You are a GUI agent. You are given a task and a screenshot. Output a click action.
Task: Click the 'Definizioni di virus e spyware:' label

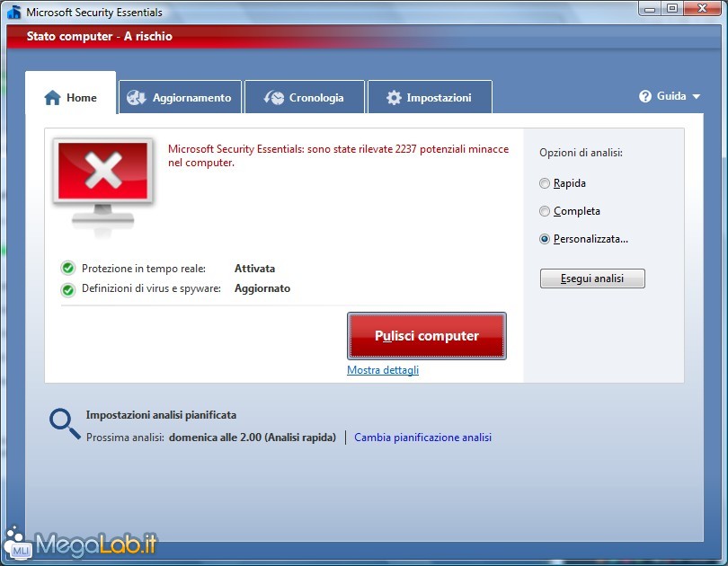151,288
